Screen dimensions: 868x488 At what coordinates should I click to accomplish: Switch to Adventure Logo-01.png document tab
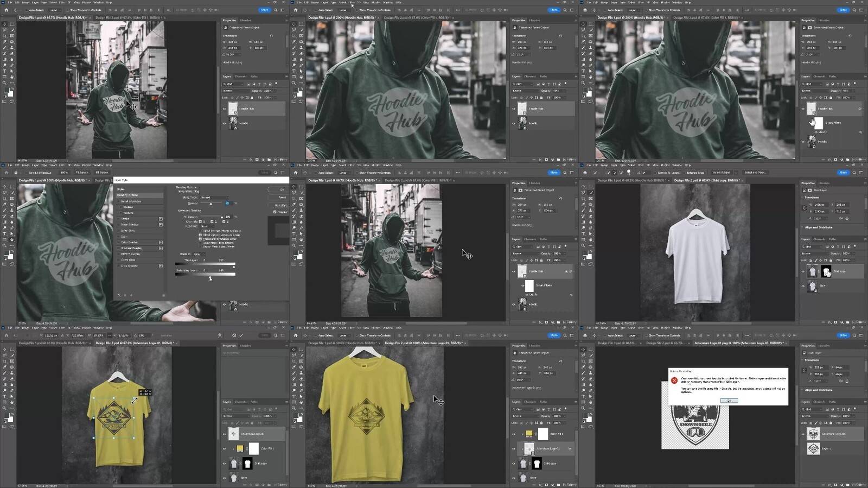click(x=739, y=343)
